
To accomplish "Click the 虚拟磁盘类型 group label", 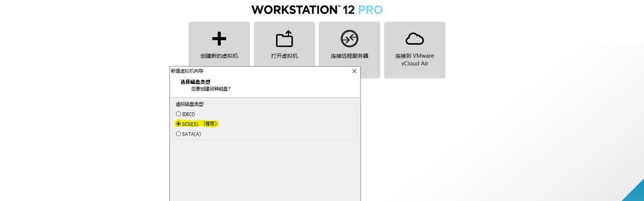I will click(x=189, y=104).
